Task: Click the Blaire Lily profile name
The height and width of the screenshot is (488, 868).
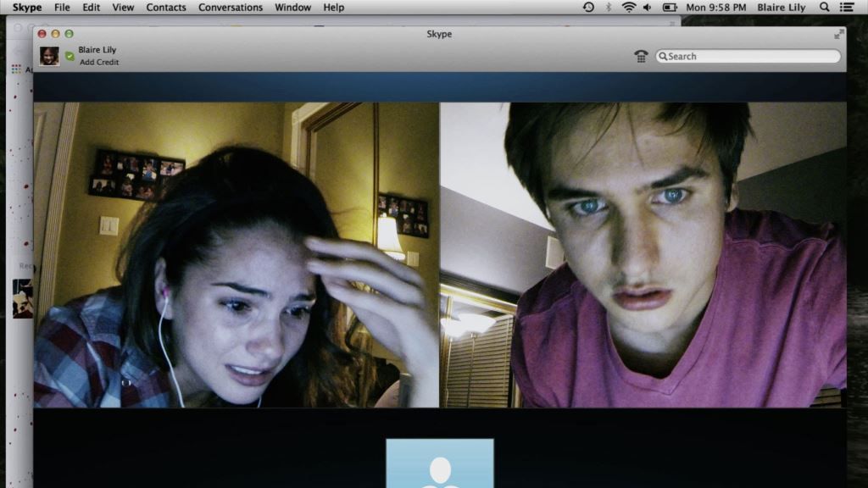Action: (97, 50)
